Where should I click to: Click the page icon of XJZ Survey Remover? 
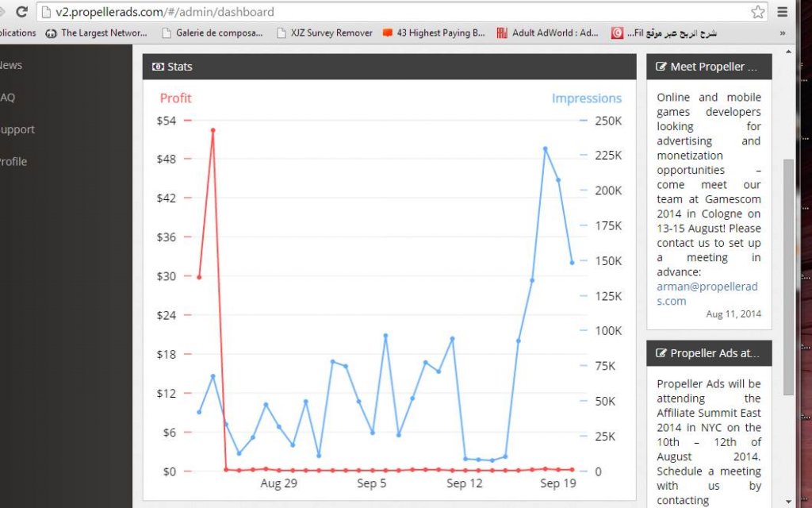[282, 33]
